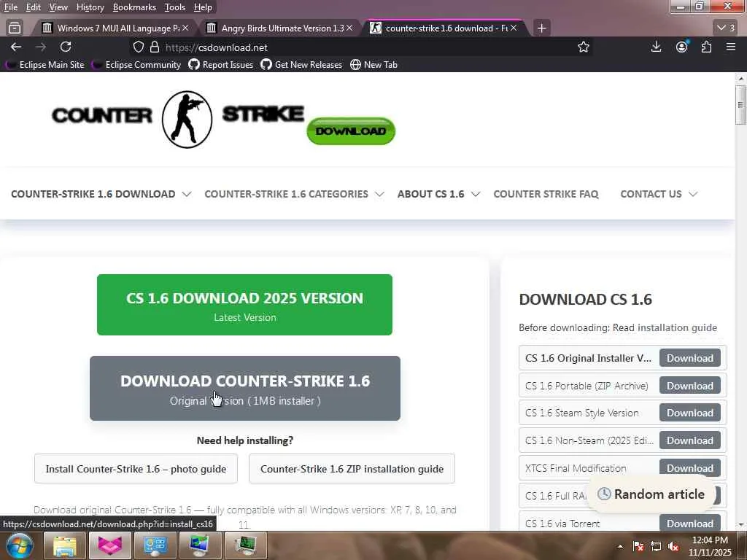Image resolution: width=747 pixels, height=560 pixels.
Task: Click the grey Download Counter-Strike 1.6 button
Action: (x=245, y=388)
